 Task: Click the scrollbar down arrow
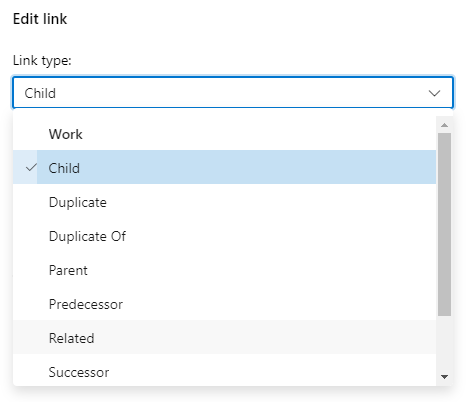[444, 377]
